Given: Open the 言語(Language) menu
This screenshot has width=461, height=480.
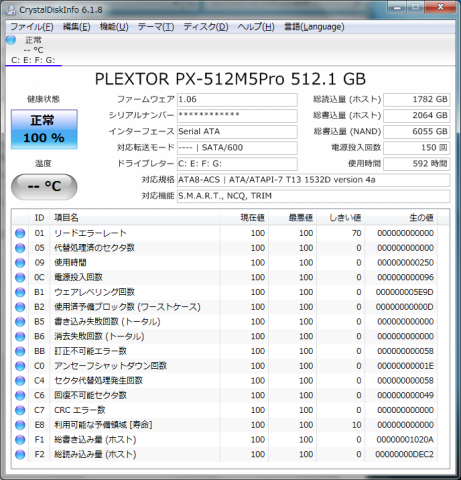Looking at the screenshot, I should [x=314, y=27].
